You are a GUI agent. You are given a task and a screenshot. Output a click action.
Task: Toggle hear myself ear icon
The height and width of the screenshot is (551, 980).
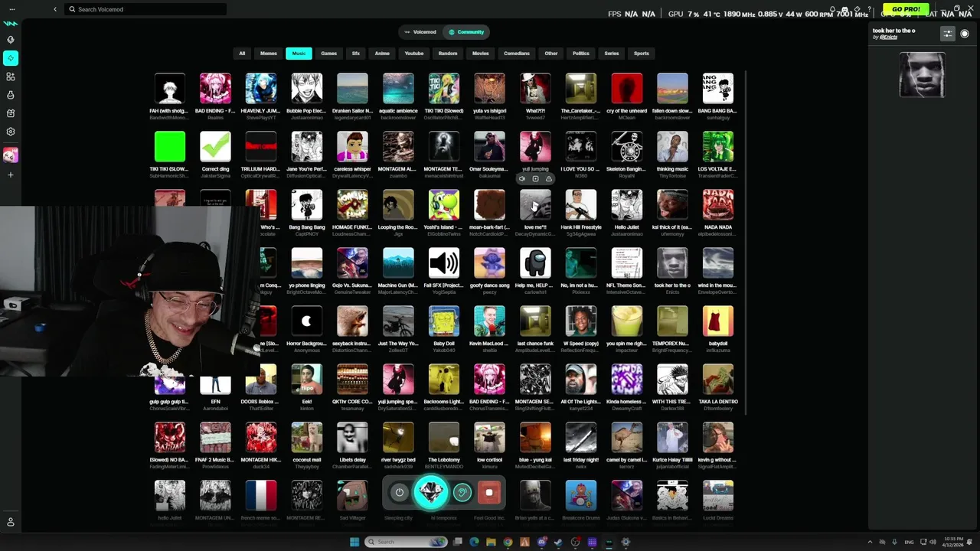click(x=462, y=493)
